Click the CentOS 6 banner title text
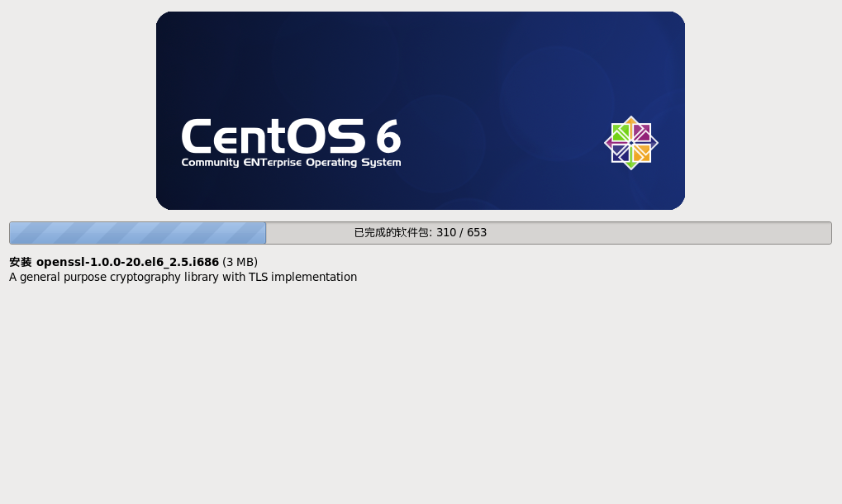This screenshot has width=842, height=504. [x=291, y=136]
